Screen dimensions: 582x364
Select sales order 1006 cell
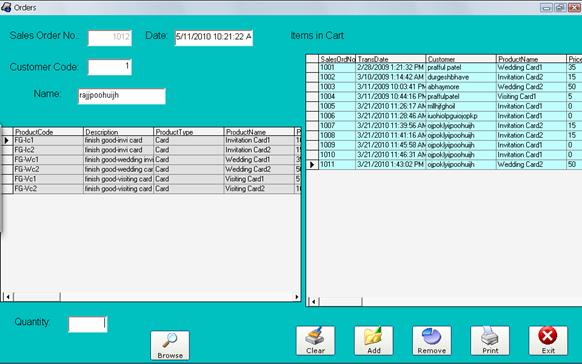coord(337,116)
